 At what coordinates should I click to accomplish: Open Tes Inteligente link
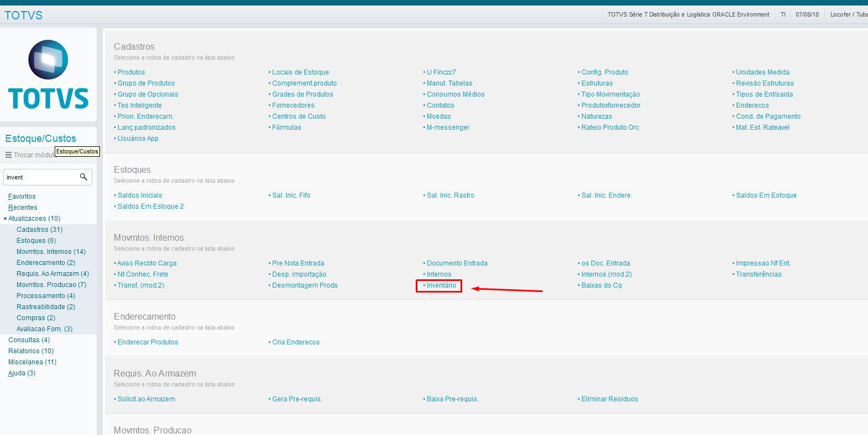(140, 105)
